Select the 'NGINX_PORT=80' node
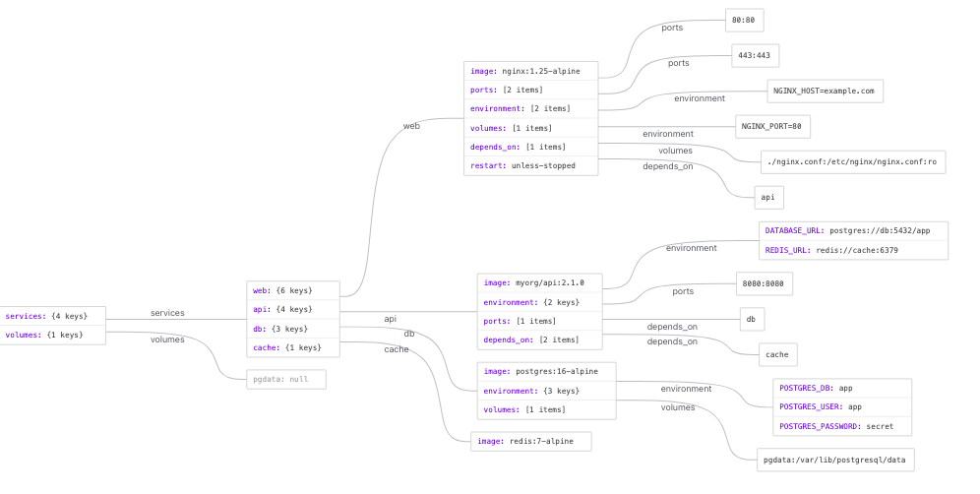This screenshot has height=494, width=980. (772, 126)
